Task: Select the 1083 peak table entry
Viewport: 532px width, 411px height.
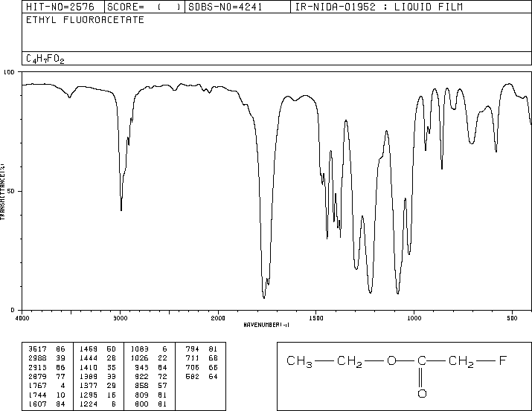Action: click(149, 349)
